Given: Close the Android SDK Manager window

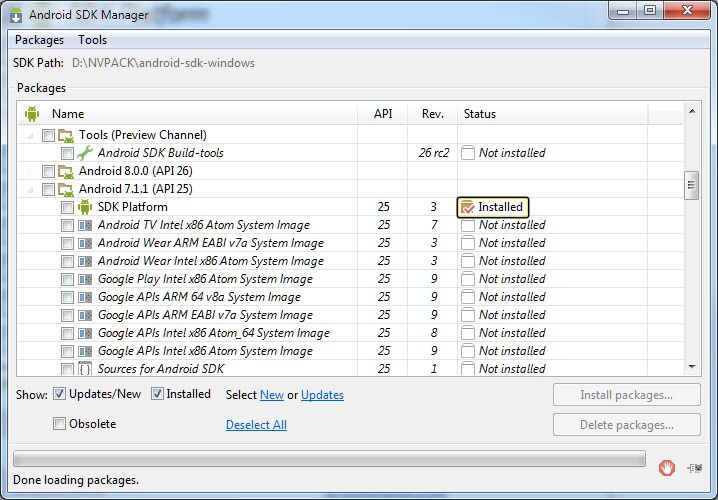Looking at the screenshot, I should pyautogui.click(x=687, y=11).
